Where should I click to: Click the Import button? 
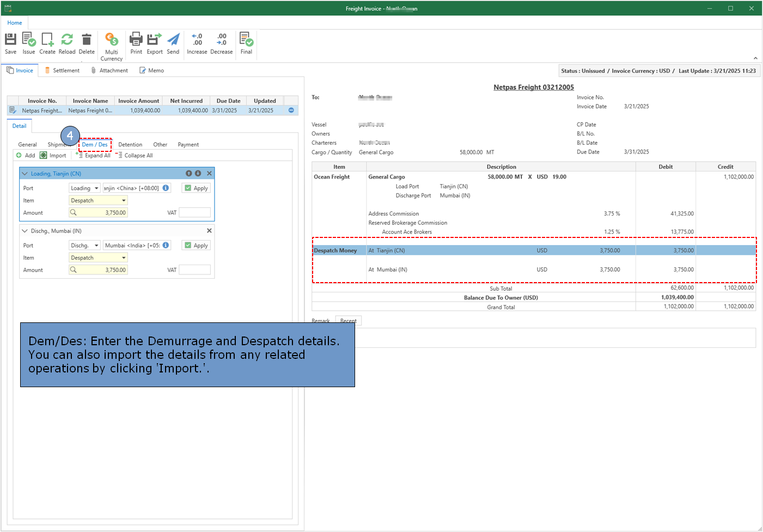[x=53, y=156]
